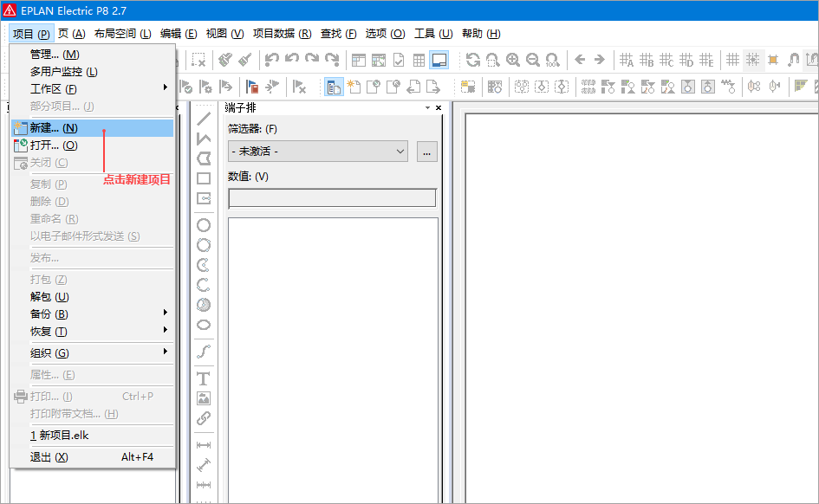This screenshot has width=819, height=504.
Task: Open the 编辑 (E) menu
Action: pos(179,34)
